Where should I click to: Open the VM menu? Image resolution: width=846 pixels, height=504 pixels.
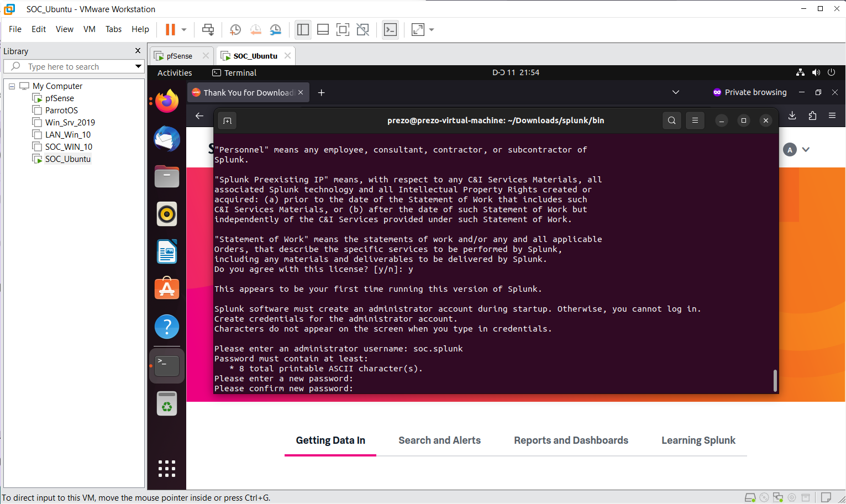[90, 29]
